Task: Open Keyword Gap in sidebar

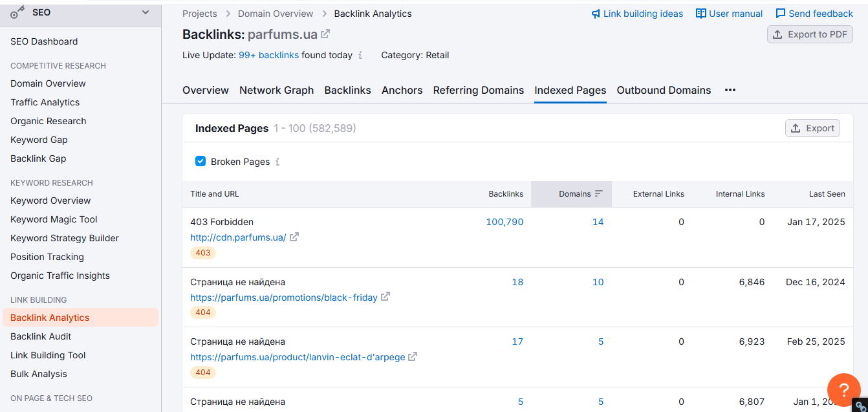Action: [39, 140]
